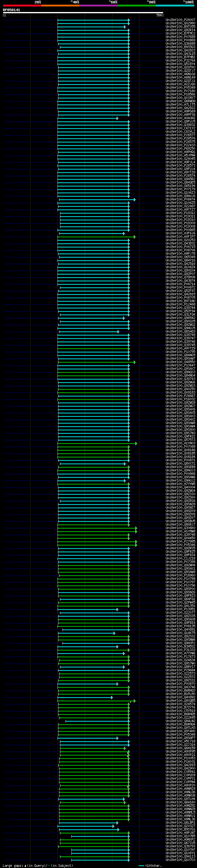Select UniRef100_A9PFS6 label
197x868 pixels.
180,115
